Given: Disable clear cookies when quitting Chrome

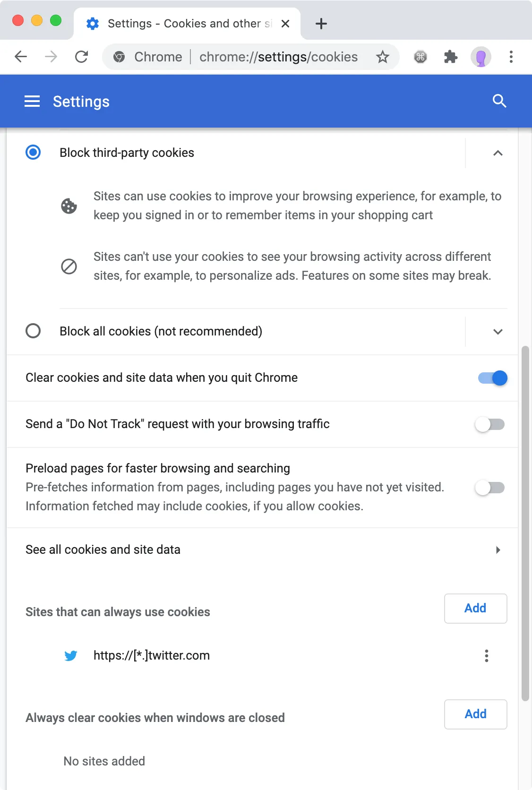Looking at the screenshot, I should (492, 378).
